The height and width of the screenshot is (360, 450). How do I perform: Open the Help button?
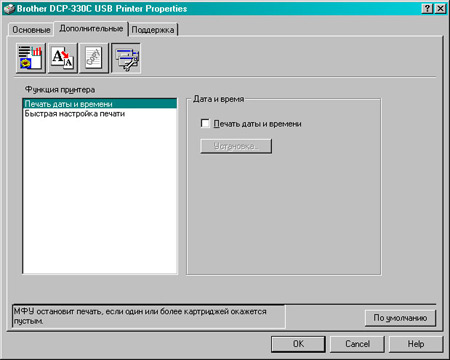(x=416, y=344)
